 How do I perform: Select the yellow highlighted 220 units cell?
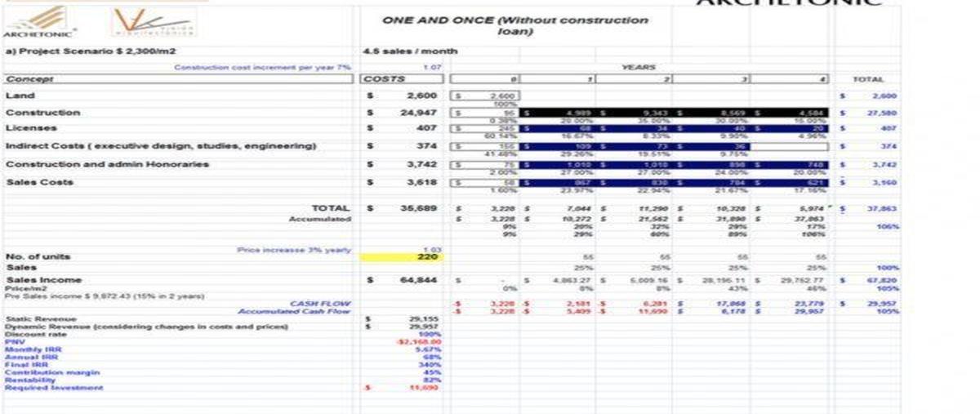[x=401, y=256]
